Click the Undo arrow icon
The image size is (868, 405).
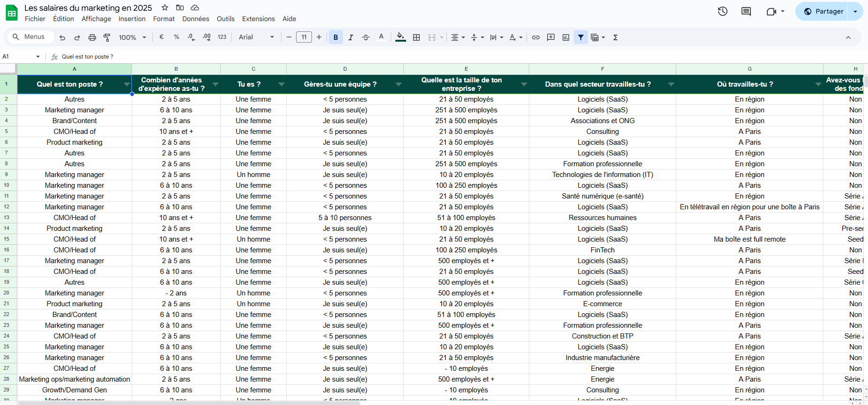tap(62, 37)
